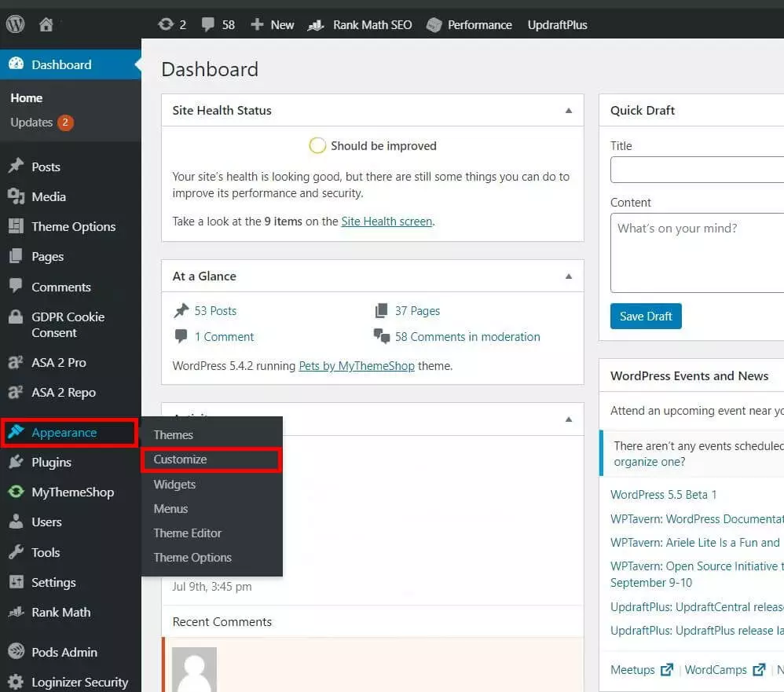Collapse the At a Glance panel

569,276
